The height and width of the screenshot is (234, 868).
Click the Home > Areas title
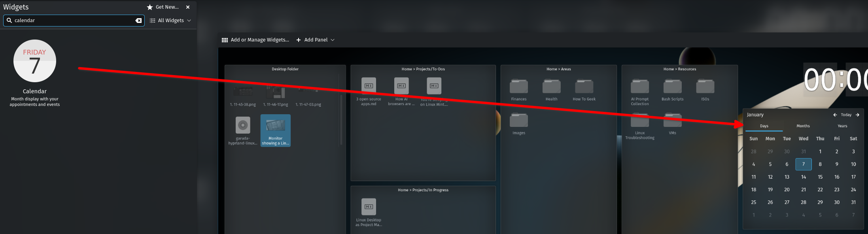[559, 69]
